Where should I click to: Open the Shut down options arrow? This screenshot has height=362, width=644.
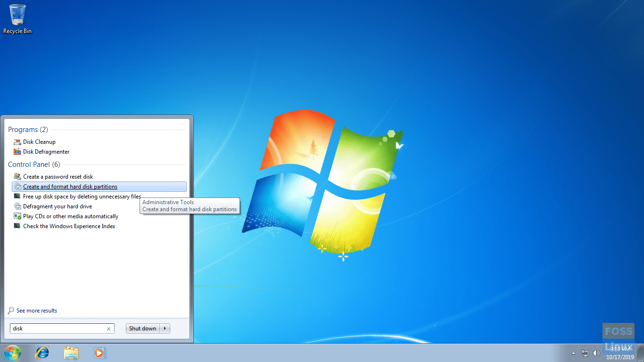coord(165,328)
